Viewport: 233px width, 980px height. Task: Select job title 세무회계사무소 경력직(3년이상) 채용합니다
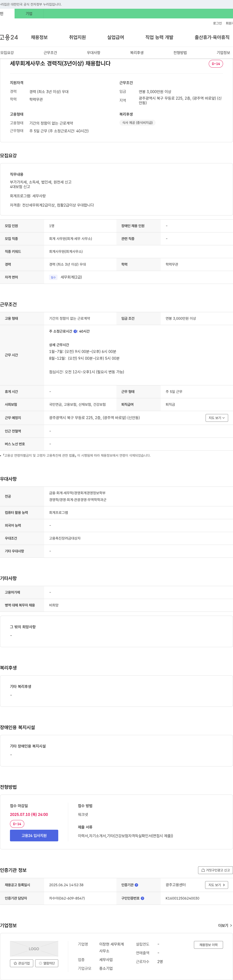pos(60,64)
